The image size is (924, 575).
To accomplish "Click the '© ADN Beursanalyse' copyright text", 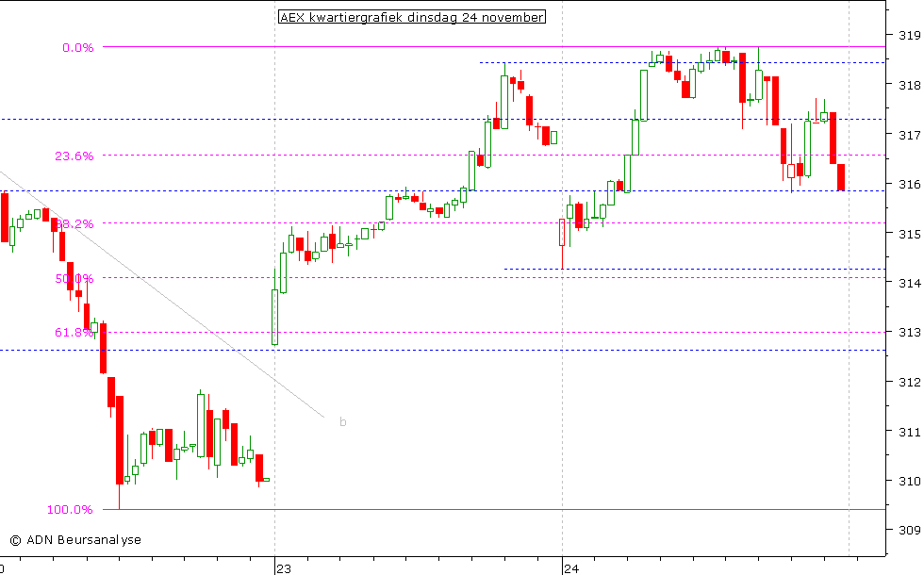I will pos(75,539).
